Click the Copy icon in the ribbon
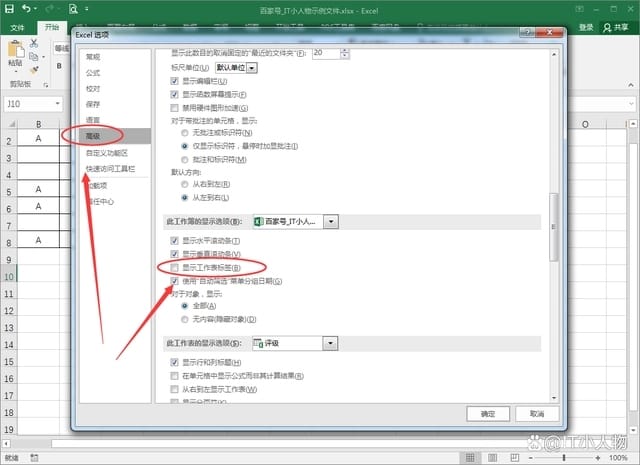This screenshot has width=640, height=465. (x=34, y=56)
